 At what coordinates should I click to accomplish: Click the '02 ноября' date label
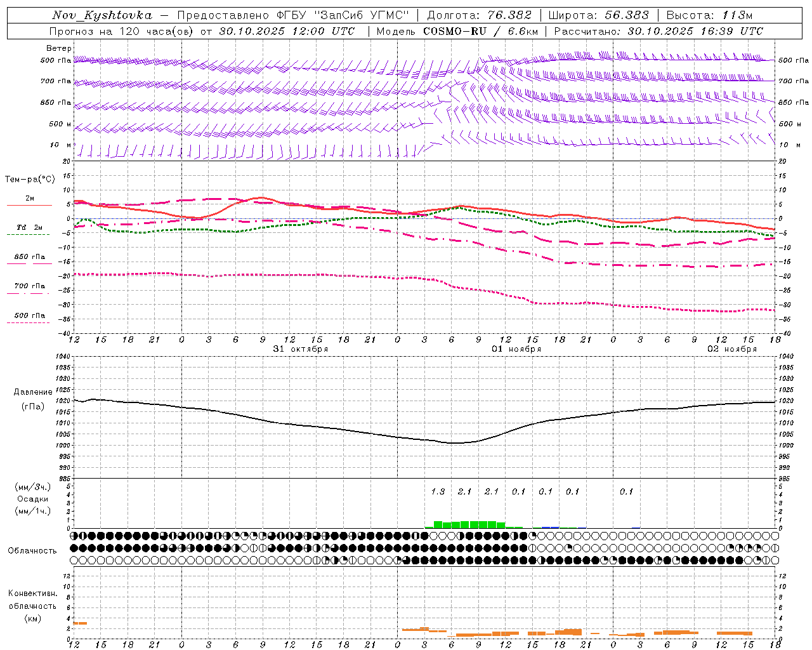click(732, 349)
